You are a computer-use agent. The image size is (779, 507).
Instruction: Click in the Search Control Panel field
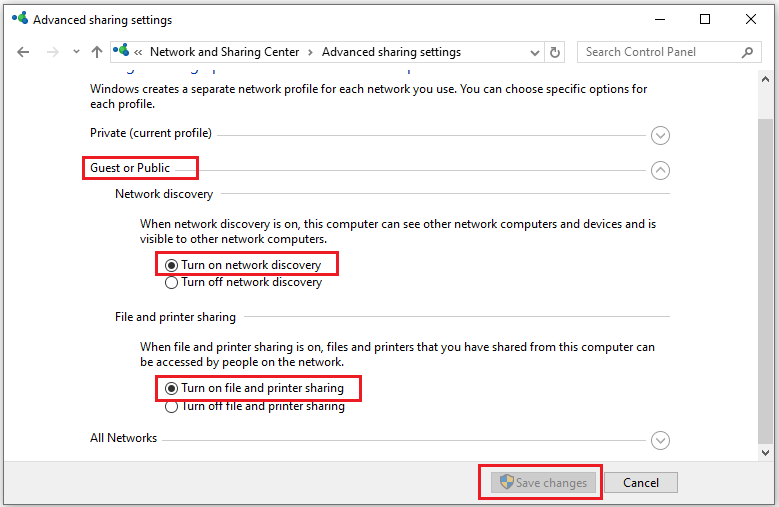(658, 52)
